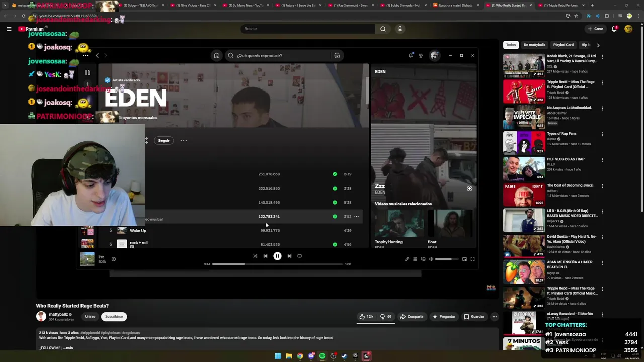Open more options for EDEN artist

tap(184, 140)
